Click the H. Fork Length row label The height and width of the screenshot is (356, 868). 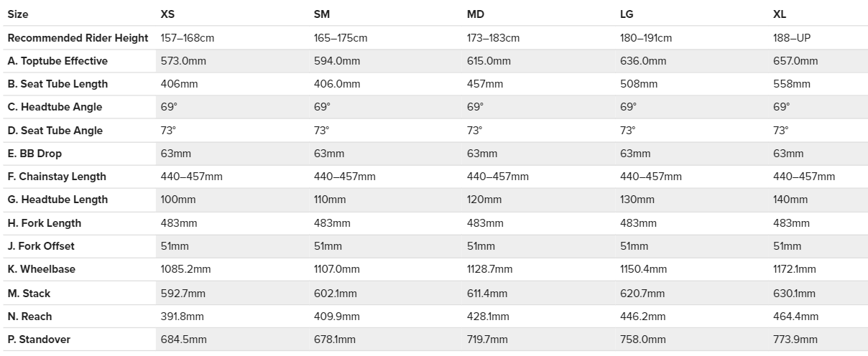click(45, 223)
